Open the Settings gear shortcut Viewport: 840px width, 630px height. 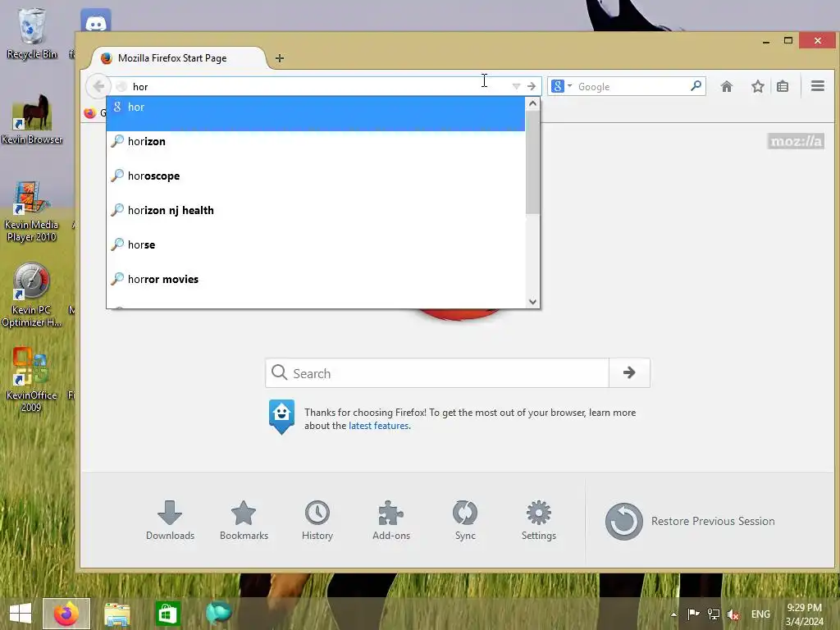pyautogui.click(x=538, y=520)
